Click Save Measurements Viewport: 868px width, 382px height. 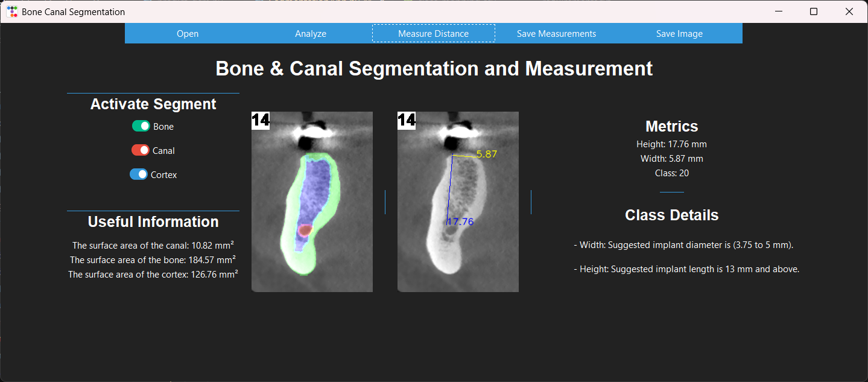pos(556,34)
